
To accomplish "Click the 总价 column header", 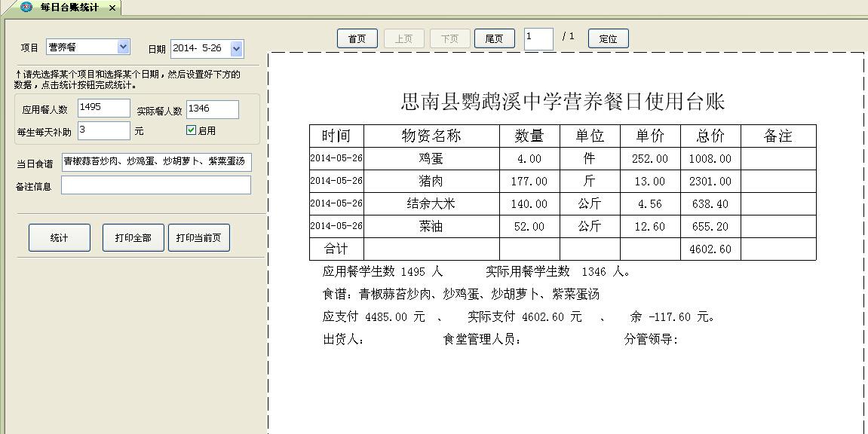I will pos(710,136).
